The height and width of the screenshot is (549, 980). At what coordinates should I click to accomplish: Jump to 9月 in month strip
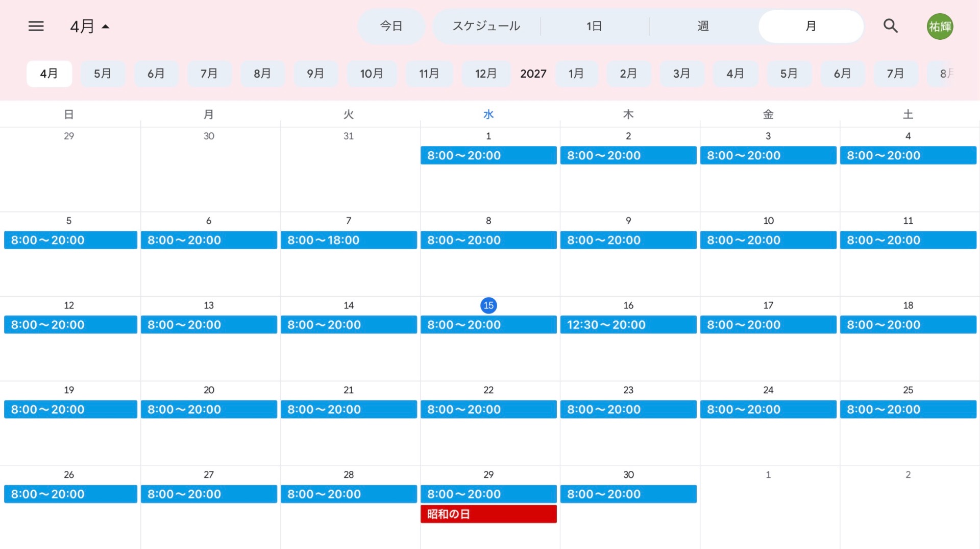[315, 74]
